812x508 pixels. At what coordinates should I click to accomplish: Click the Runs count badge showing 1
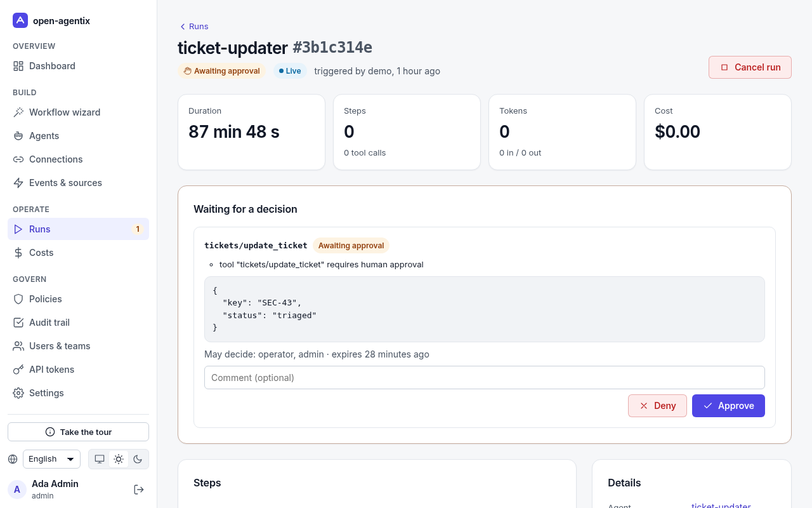(138, 229)
